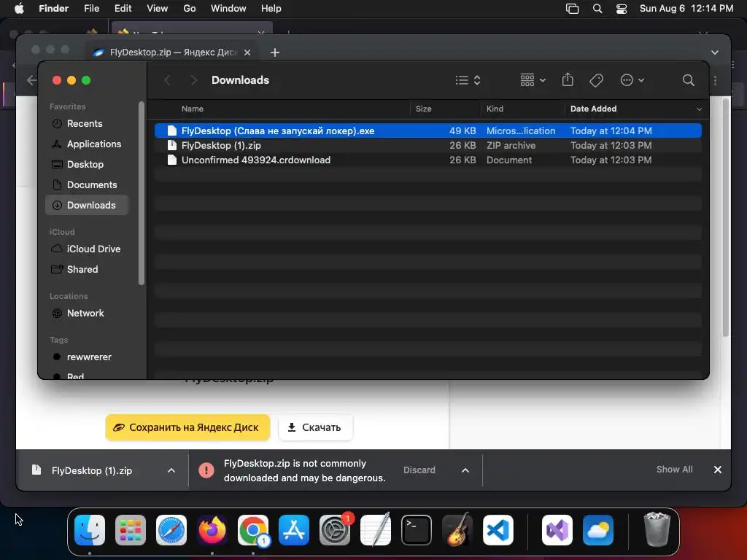Go back in Finder history
Screen dimensions: 747x560
pos(168,80)
